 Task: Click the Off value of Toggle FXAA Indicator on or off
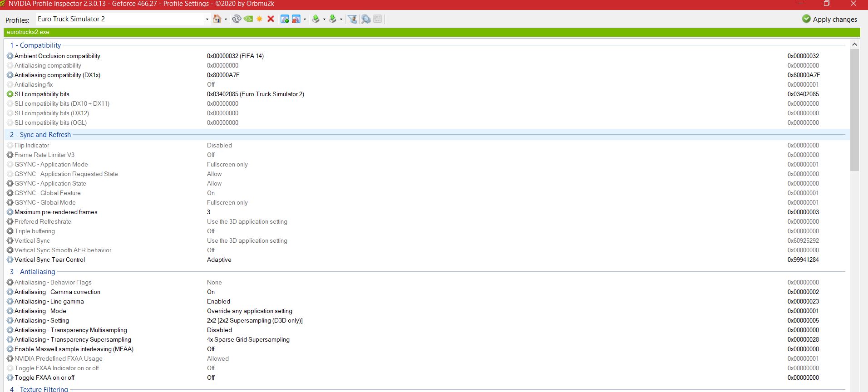pos(211,368)
